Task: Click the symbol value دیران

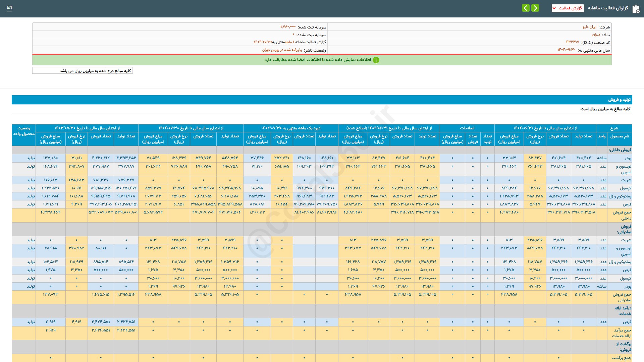Action: [x=596, y=35]
